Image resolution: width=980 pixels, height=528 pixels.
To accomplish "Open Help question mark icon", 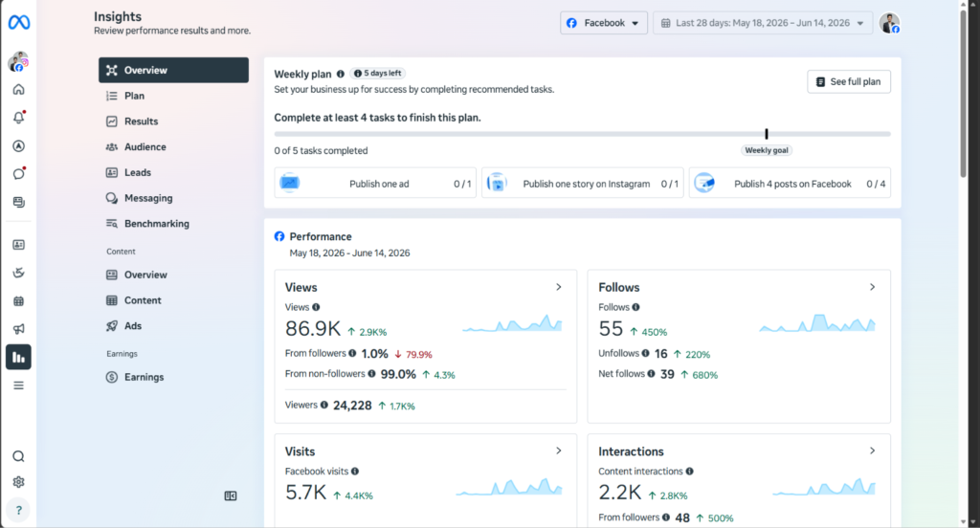I will click(19, 510).
